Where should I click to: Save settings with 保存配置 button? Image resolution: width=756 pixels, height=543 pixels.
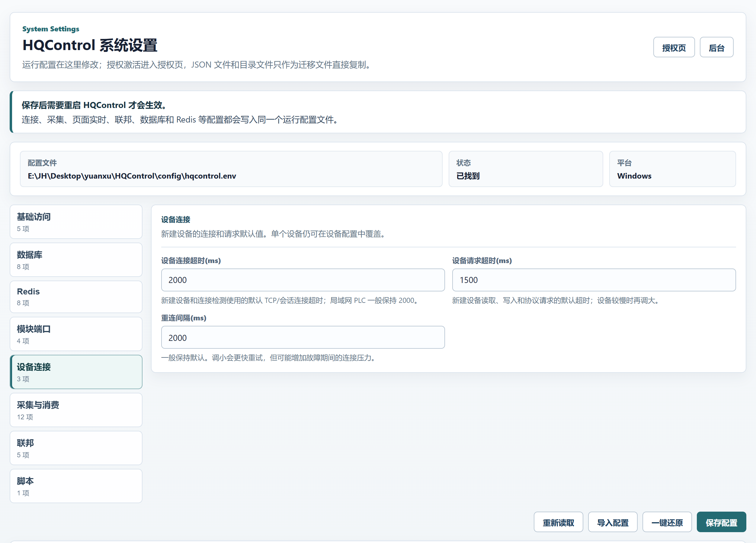click(721, 522)
